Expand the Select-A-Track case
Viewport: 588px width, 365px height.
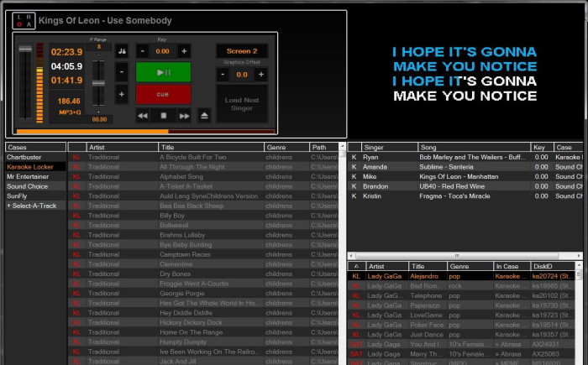coord(35,206)
